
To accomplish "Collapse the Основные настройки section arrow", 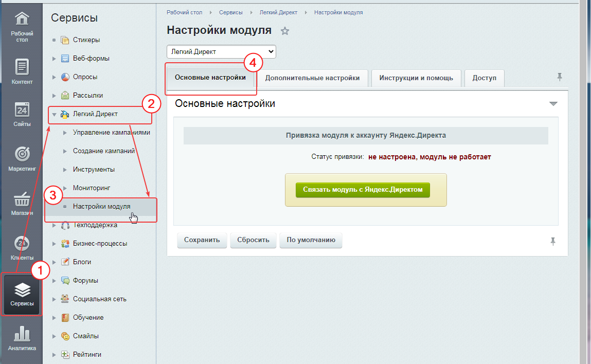I will [553, 104].
